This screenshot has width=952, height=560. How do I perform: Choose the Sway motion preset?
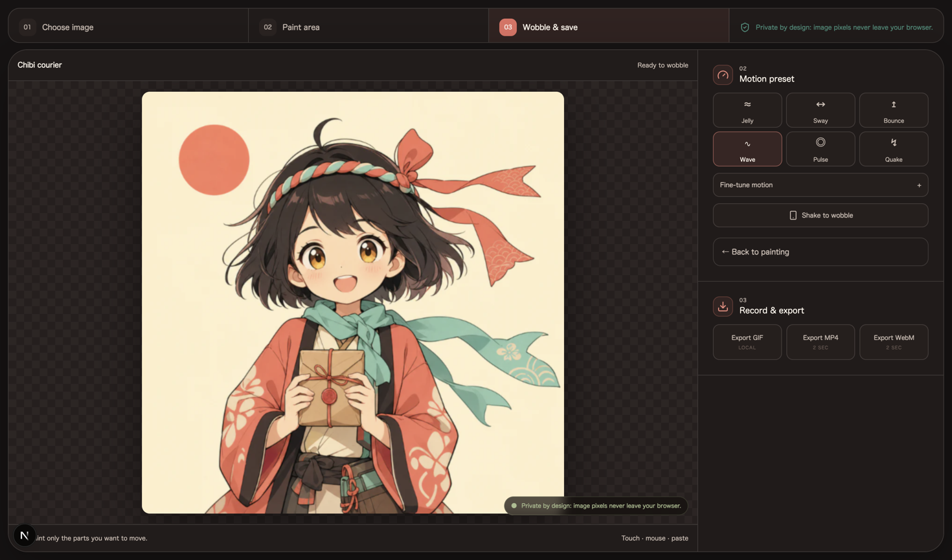coord(821,110)
